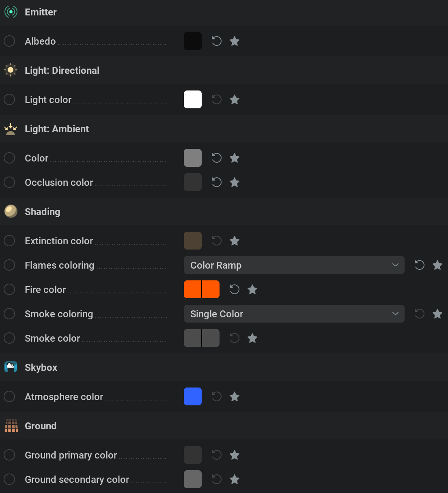Click the star beside Ground secondary color

235,479
